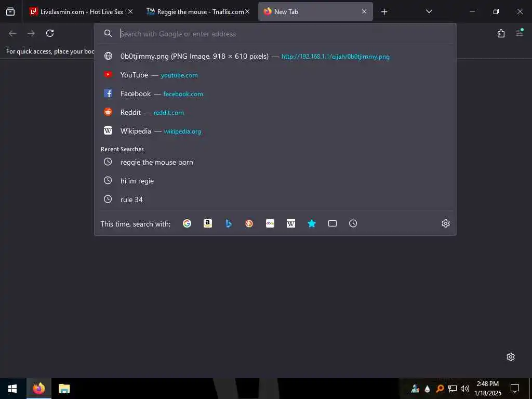Close the New Tab tab
The height and width of the screenshot is (399, 532).
364,11
